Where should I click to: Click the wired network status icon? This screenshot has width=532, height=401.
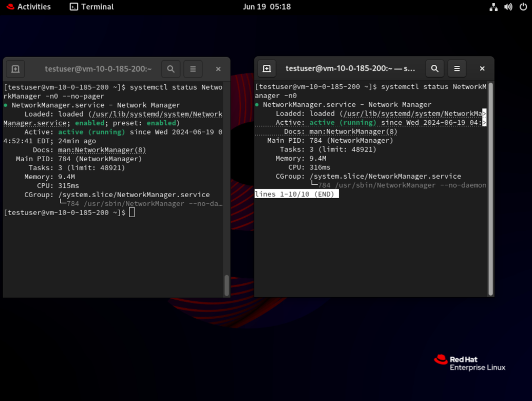click(x=494, y=7)
